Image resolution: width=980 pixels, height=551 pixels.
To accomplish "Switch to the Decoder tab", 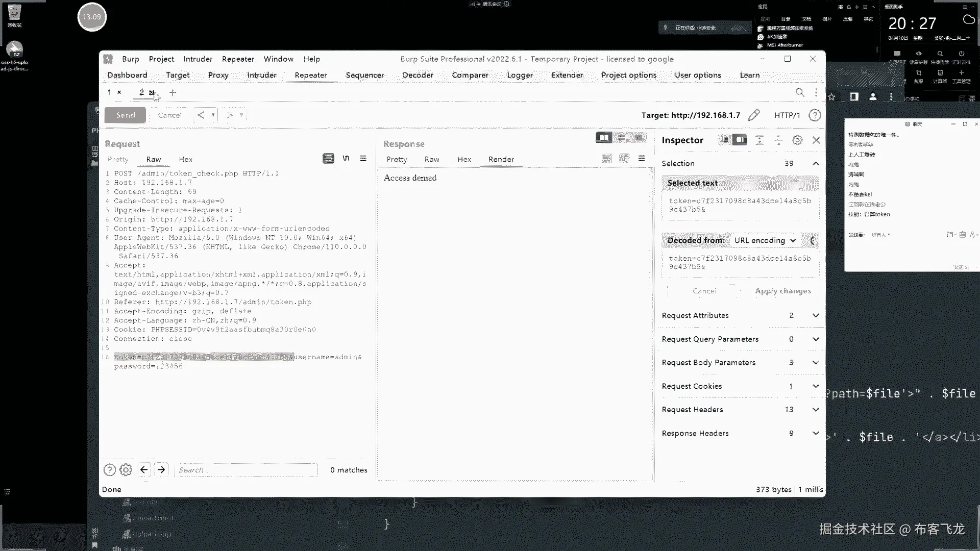I will (x=418, y=75).
